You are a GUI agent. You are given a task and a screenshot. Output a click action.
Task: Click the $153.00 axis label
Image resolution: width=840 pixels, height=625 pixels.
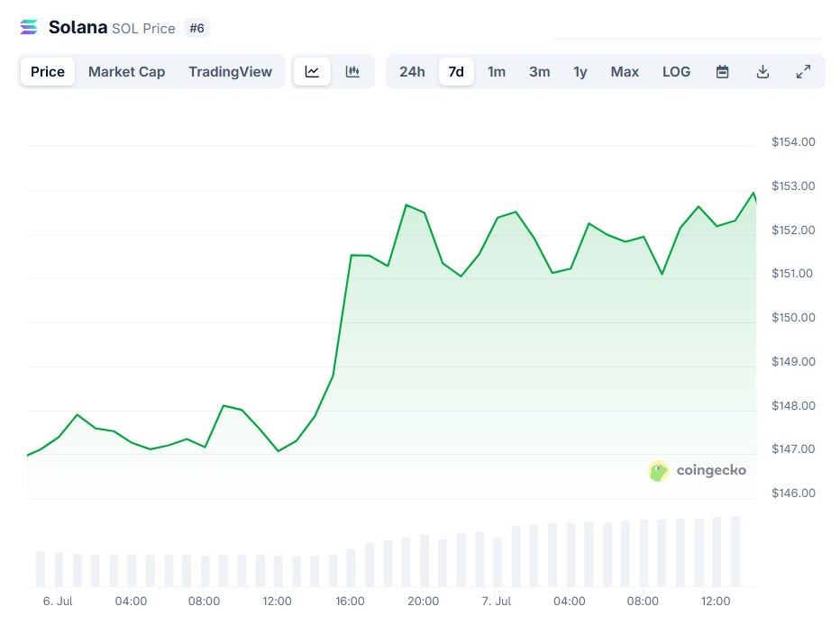coord(793,186)
